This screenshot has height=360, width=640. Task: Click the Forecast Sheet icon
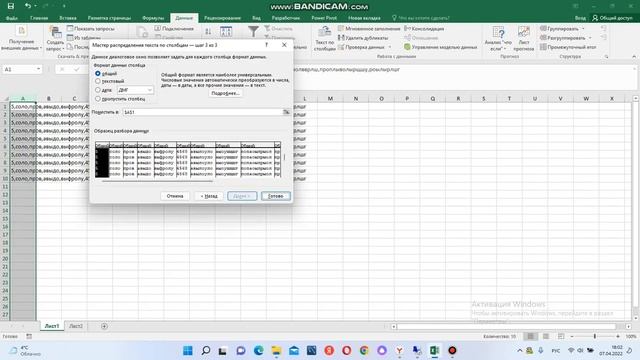click(524, 32)
